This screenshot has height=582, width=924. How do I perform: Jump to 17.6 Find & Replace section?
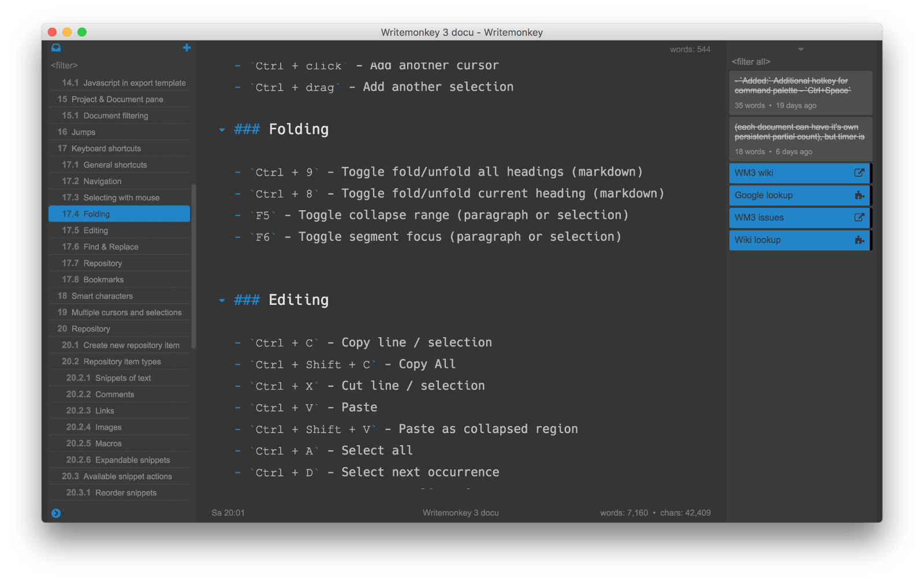click(110, 247)
